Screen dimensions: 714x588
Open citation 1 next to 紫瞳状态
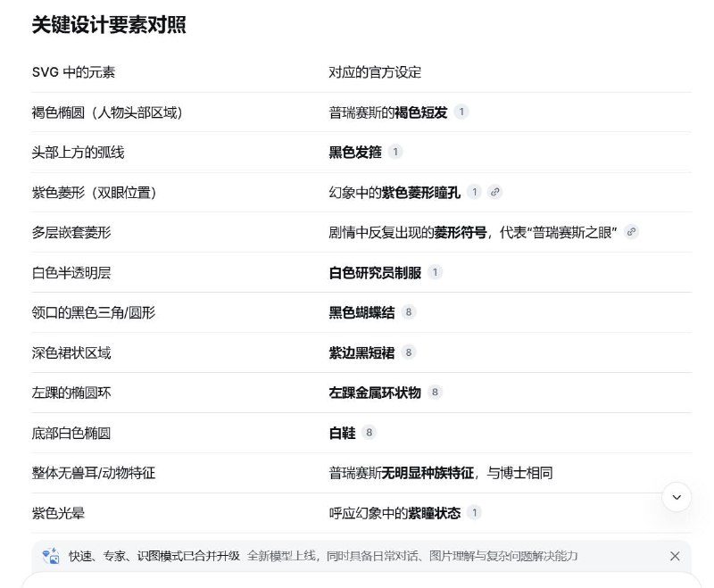[x=475, y=513]
